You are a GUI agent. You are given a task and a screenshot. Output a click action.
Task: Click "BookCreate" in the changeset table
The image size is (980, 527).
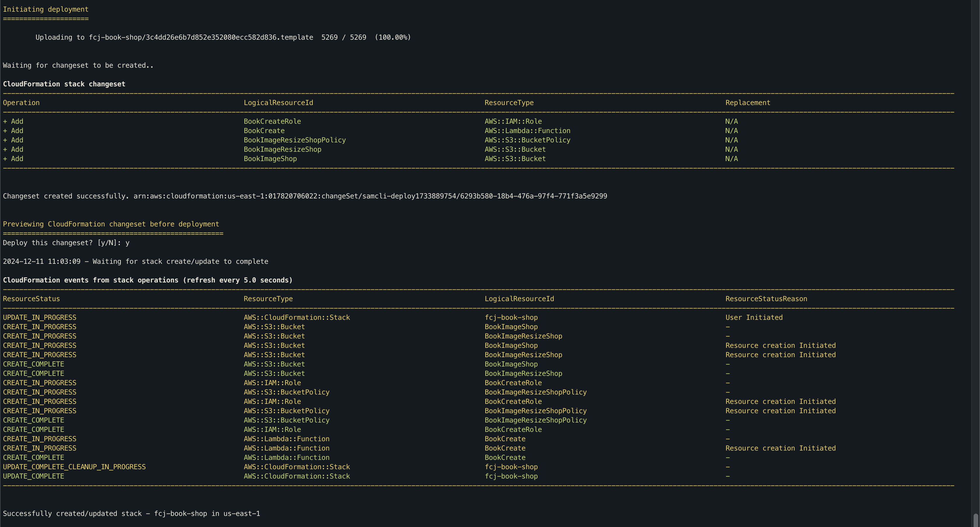tap(264, 130)
